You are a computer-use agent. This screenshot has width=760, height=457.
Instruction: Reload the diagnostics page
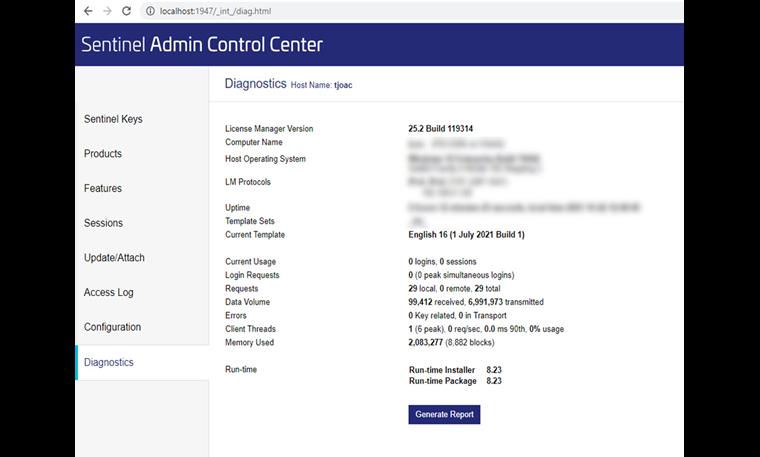(x=126, y=11)
